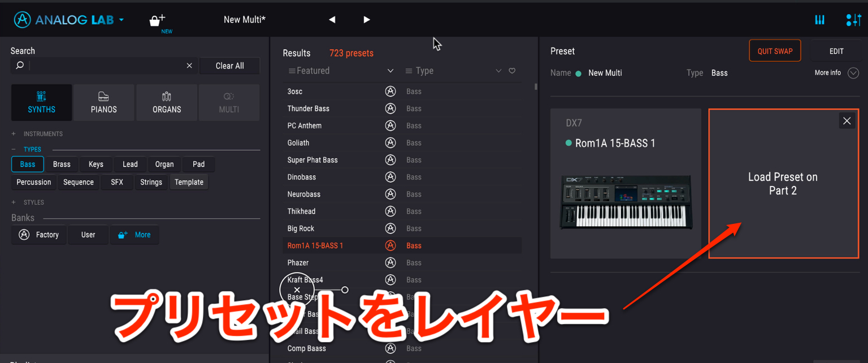Toggle the Keys type filter
Image resolution: width=868 pixels, height=363 pixels.
click(x=96, y=164)
